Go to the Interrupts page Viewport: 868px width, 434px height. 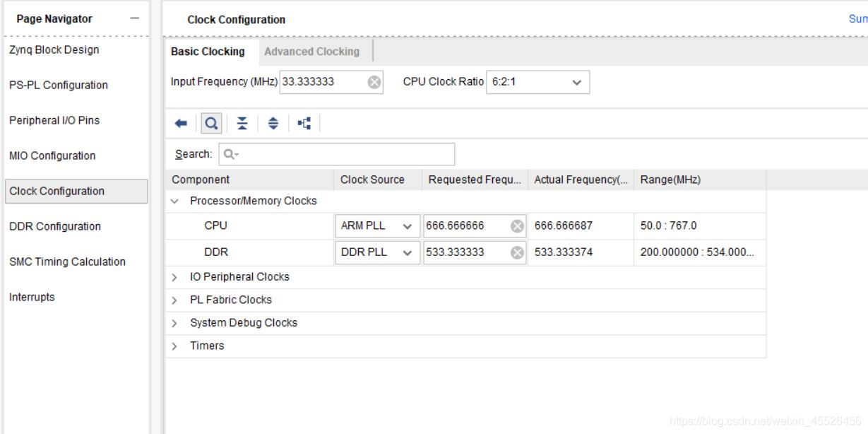pyautogui.click(x=32, y=297)
